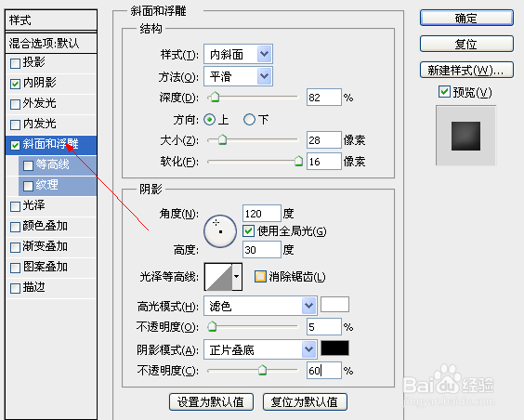
Task: Click the 确定 OK button
Action: [x=466, y=18]
